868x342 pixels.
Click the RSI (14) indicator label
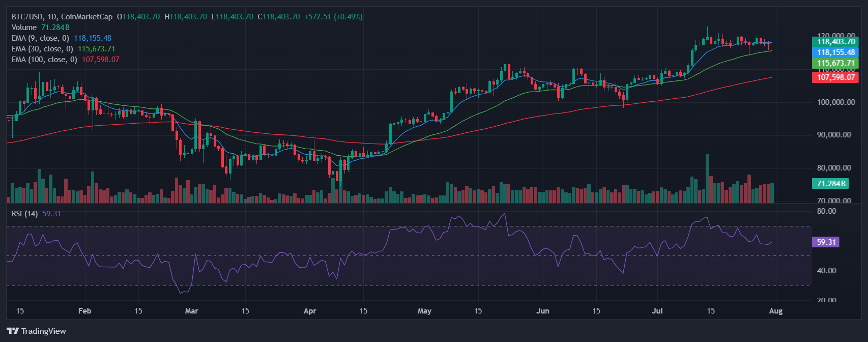coord(24,214)
